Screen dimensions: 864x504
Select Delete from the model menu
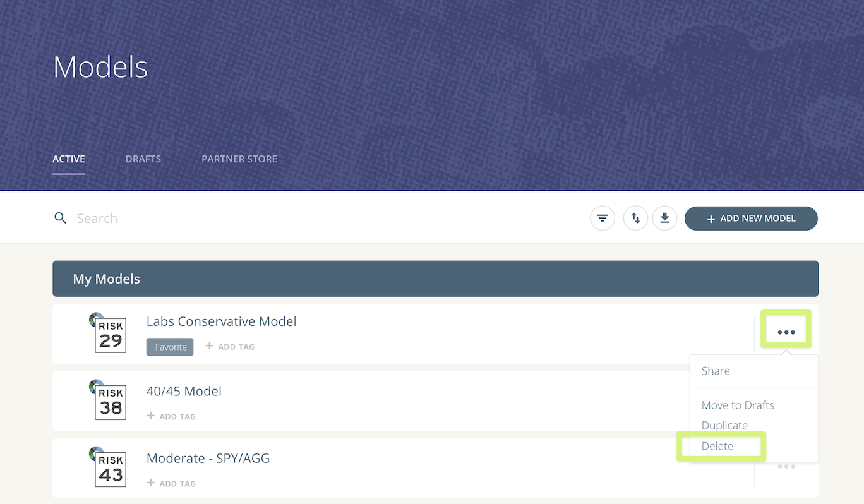click(x=717, y=446)
